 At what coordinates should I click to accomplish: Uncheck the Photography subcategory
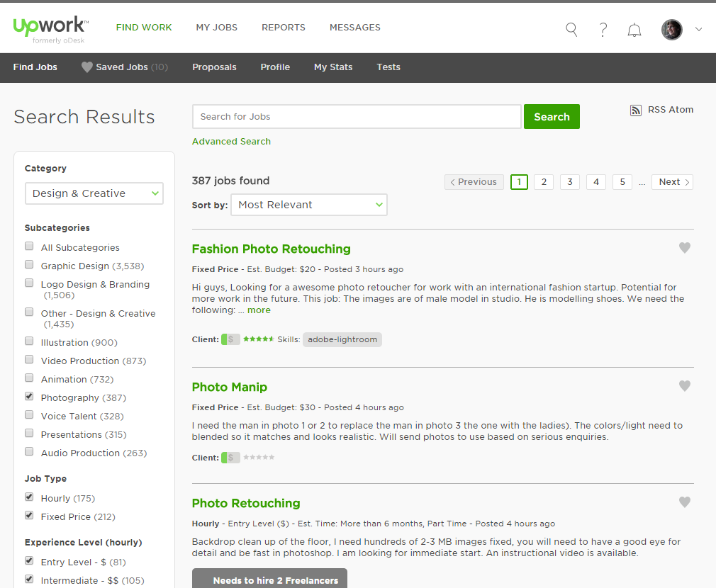tap(29, 397)
